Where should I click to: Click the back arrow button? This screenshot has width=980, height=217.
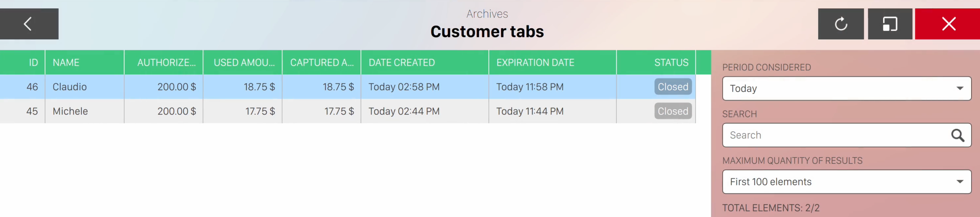tap(29, 24)
